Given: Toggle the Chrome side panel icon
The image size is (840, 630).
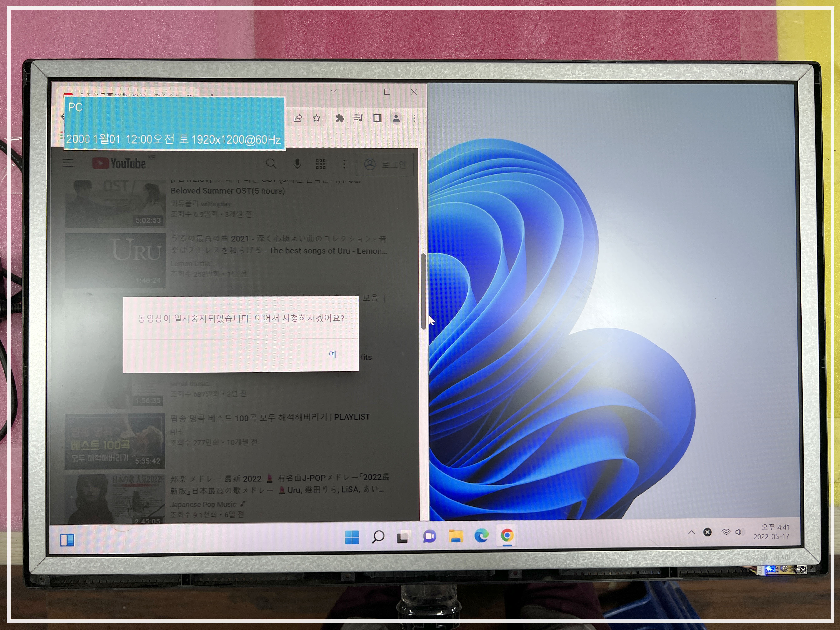Looking at the screenshot, I should [377, 119].
